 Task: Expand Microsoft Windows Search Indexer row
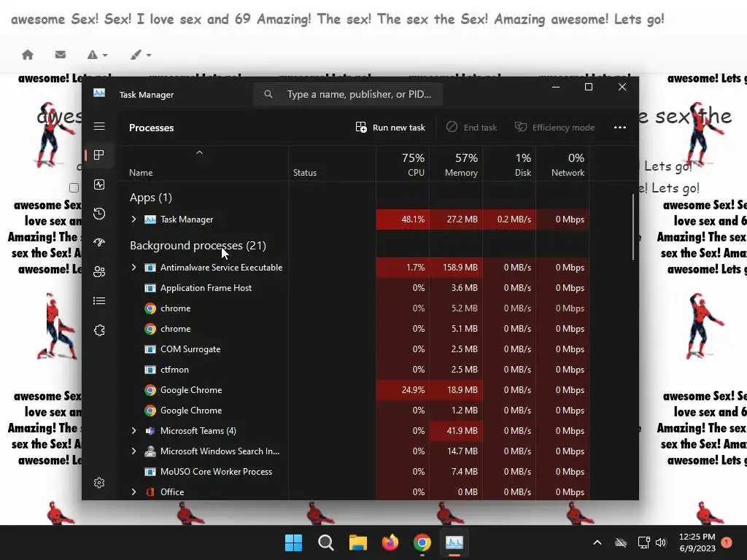pos(134,451)
